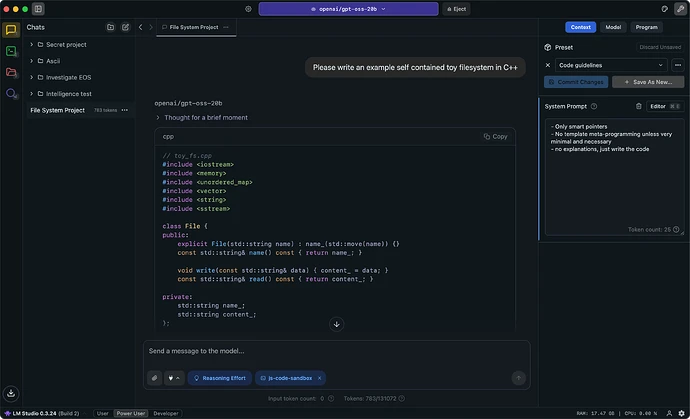This screenshot has height=419, width=690.
Task: Open the openai/gpt-oss-20b model selector
Action: [x=349, y=9]
